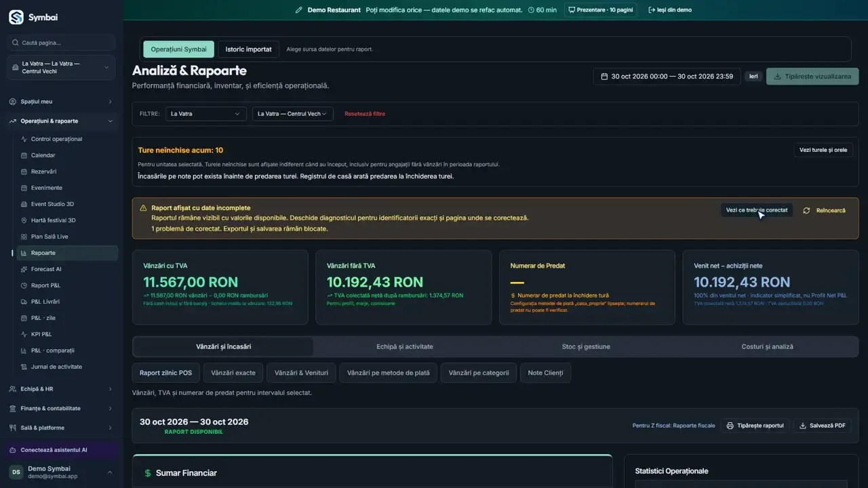Viewport: 868px width, 488px height.
Task: Click the Salvează PDF button
Action: point(823,426)
